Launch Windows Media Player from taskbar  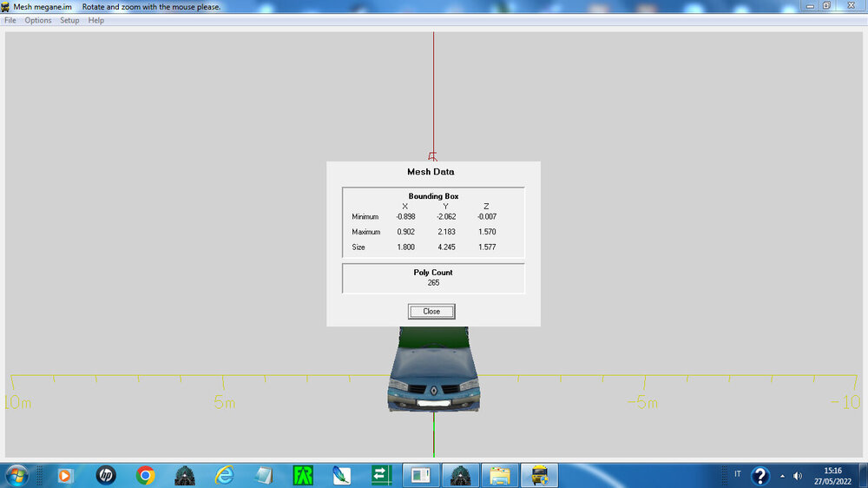click(x=65, y=476)
